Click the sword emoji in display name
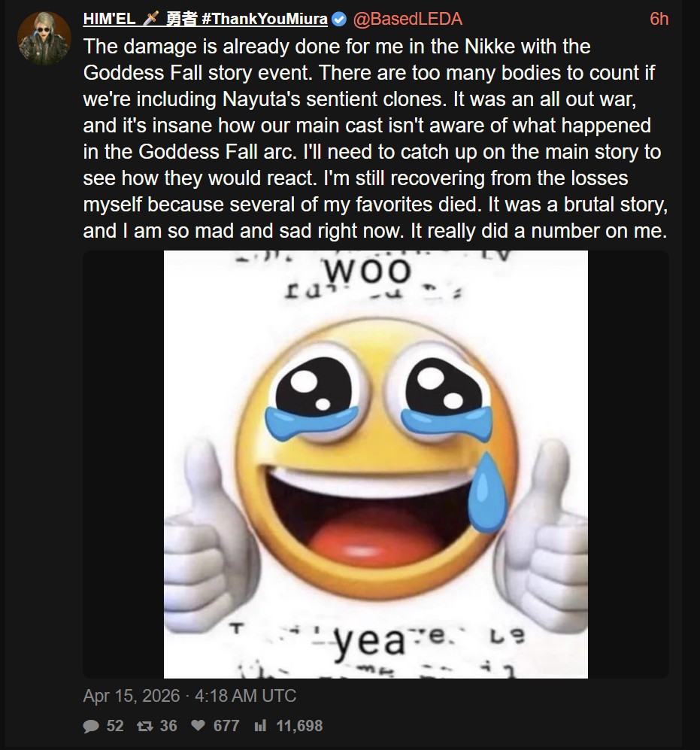 [150, 19]
